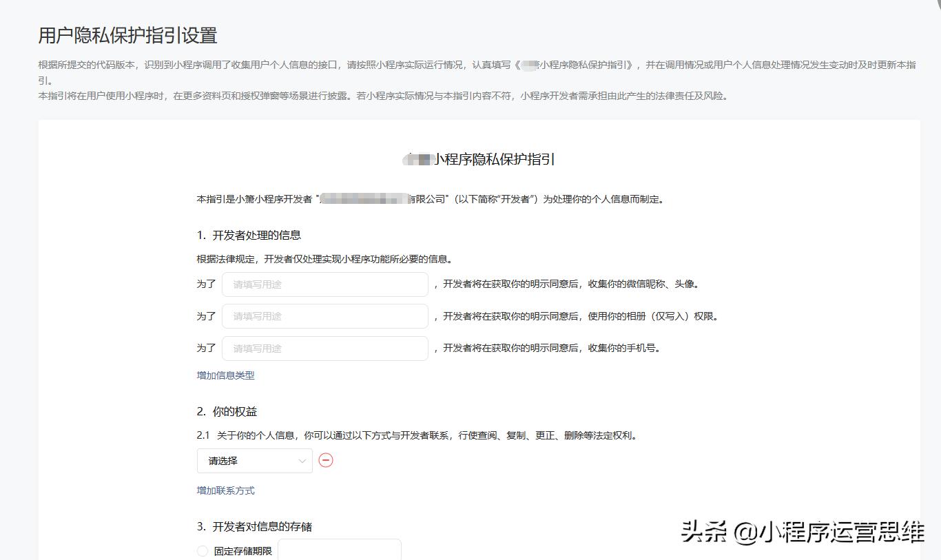Click the 增加联系方式 link

point(226,490)
